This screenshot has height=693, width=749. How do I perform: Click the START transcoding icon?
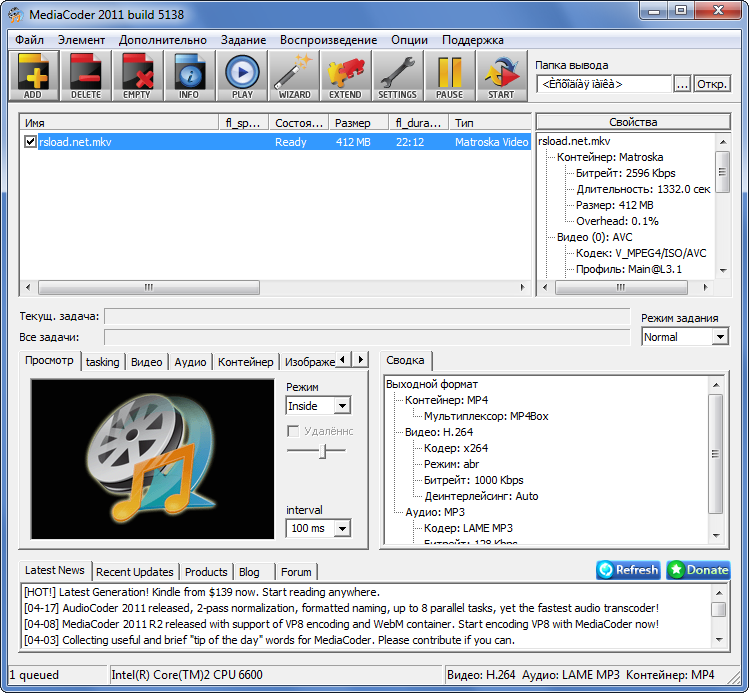pos(502,76)
